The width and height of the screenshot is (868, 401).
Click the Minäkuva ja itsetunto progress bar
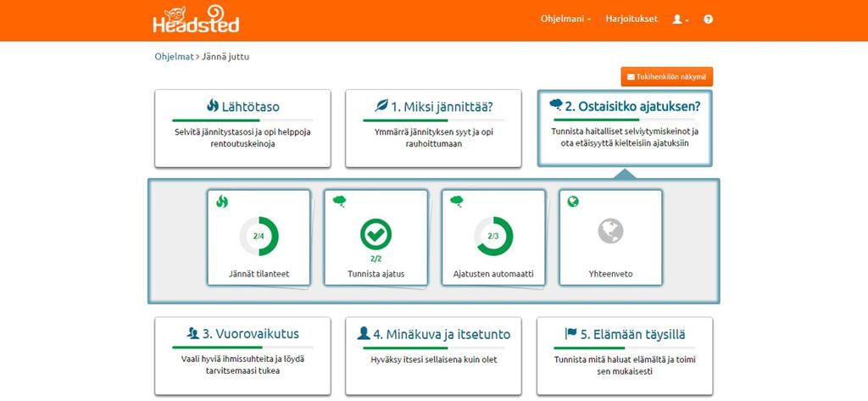(x=433, y=348)
